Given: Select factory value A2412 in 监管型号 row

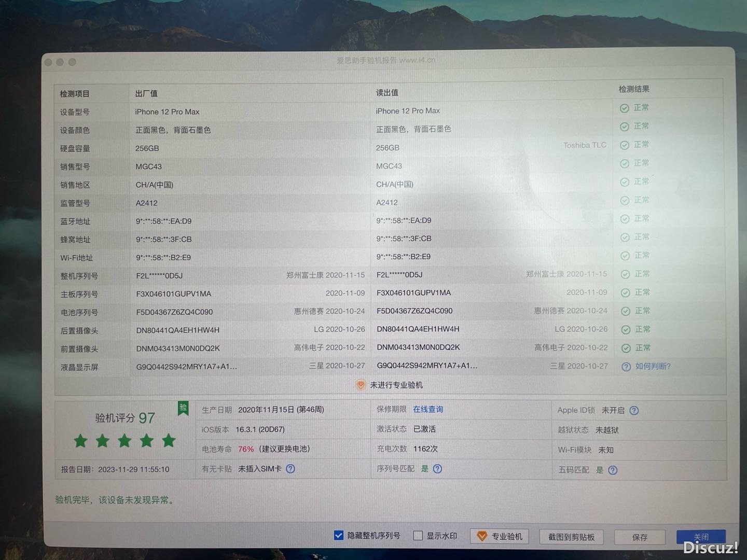Looking at the screenshot, I should (147, 203).
